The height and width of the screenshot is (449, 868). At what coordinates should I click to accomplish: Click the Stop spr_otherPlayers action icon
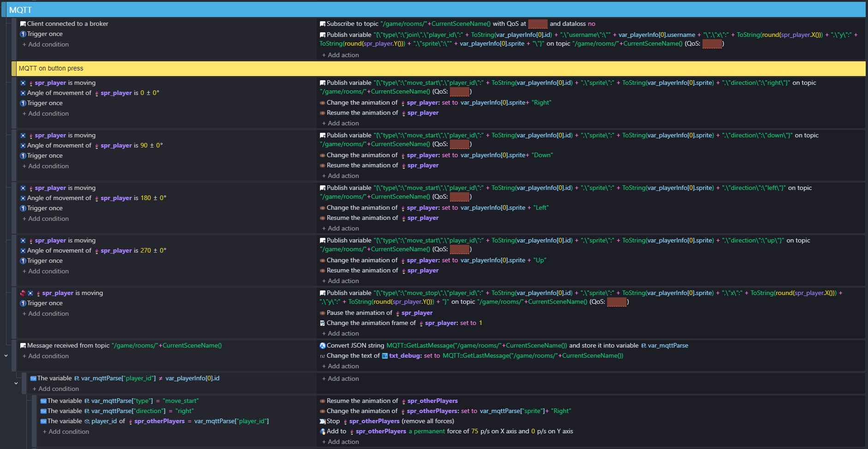(323, 421)
